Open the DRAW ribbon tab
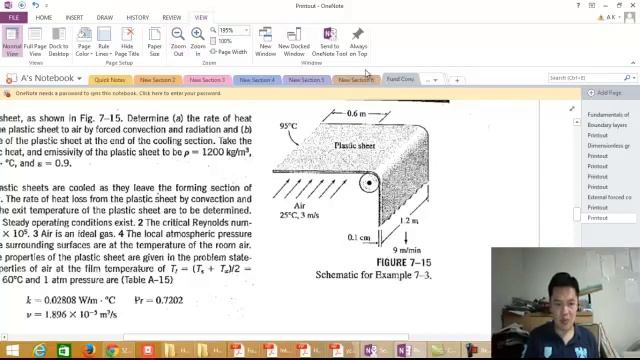Viewport: 640px width, 360px height. tap(105, 18)
